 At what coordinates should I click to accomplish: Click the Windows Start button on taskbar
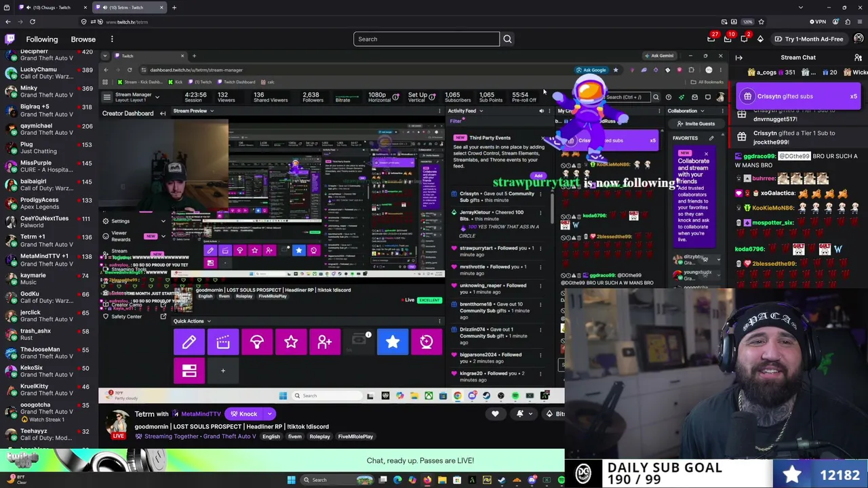(292, 480)
